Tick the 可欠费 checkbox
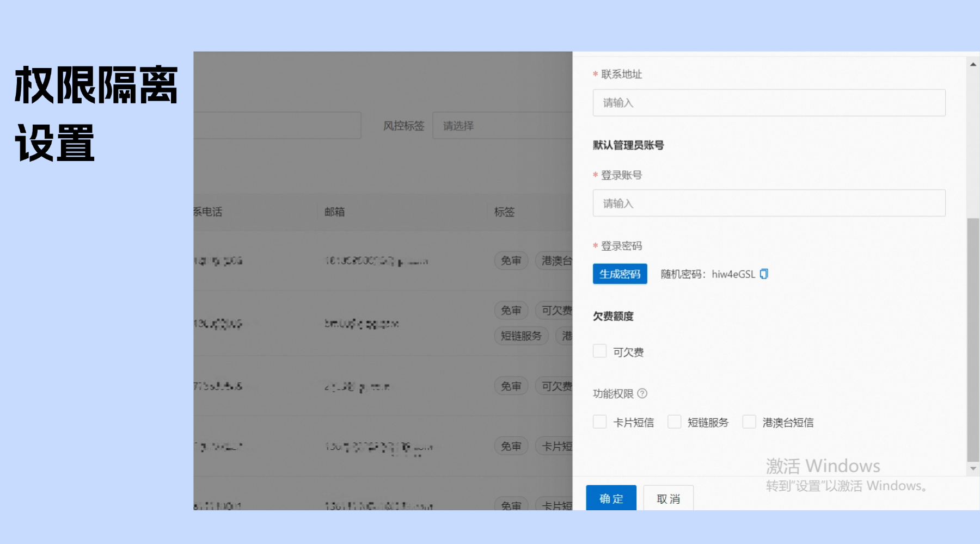Viewport: 980px width, 544px height. point(599,351)
